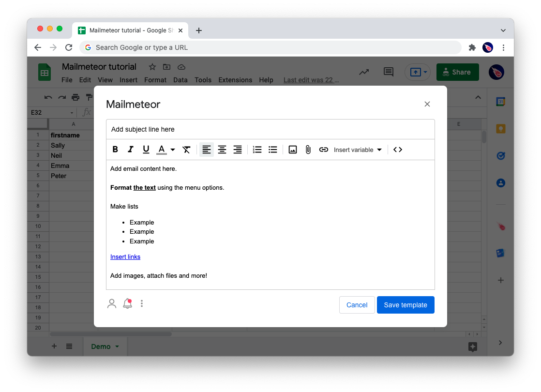Image resolution: width=541 pixels, height=392 pixels.
Task: Open the Extensions menu
Action: (235, 80)
